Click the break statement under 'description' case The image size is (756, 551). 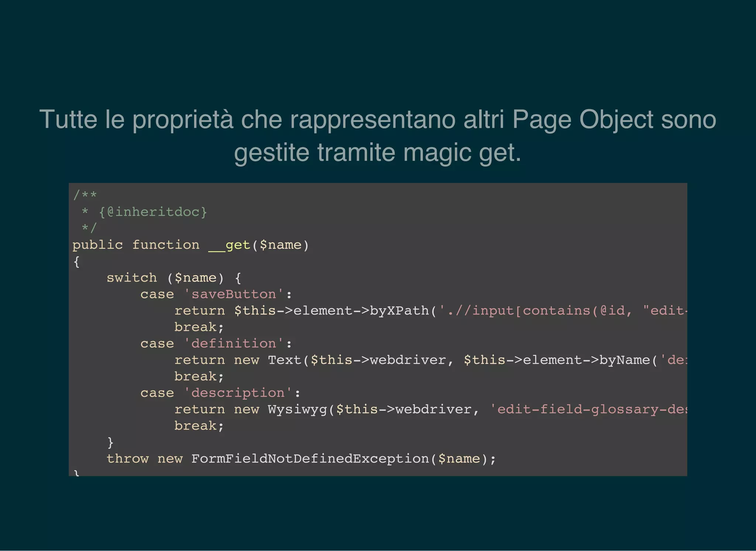click(199, 426)
